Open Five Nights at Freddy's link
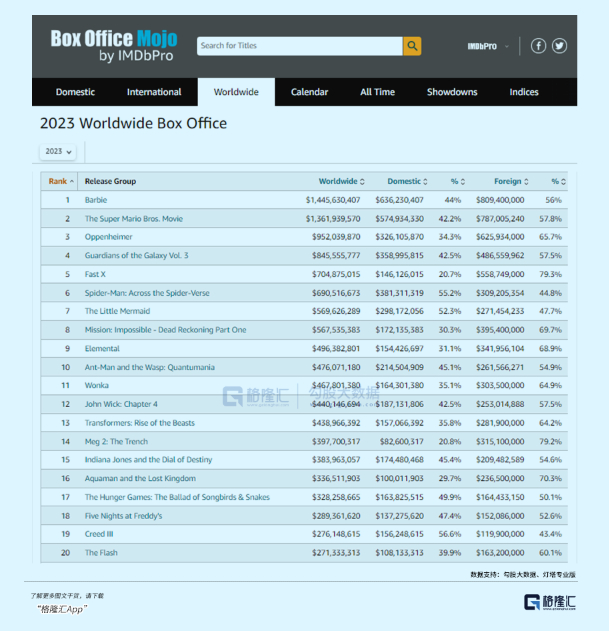 coord(123,516)
